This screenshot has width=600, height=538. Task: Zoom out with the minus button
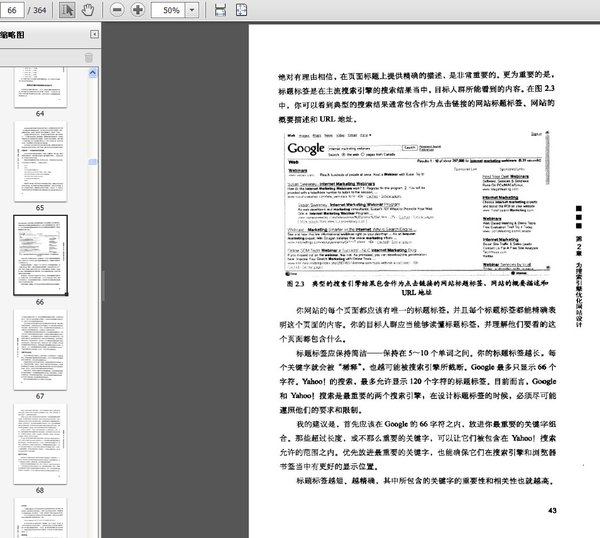pos(117,10)
